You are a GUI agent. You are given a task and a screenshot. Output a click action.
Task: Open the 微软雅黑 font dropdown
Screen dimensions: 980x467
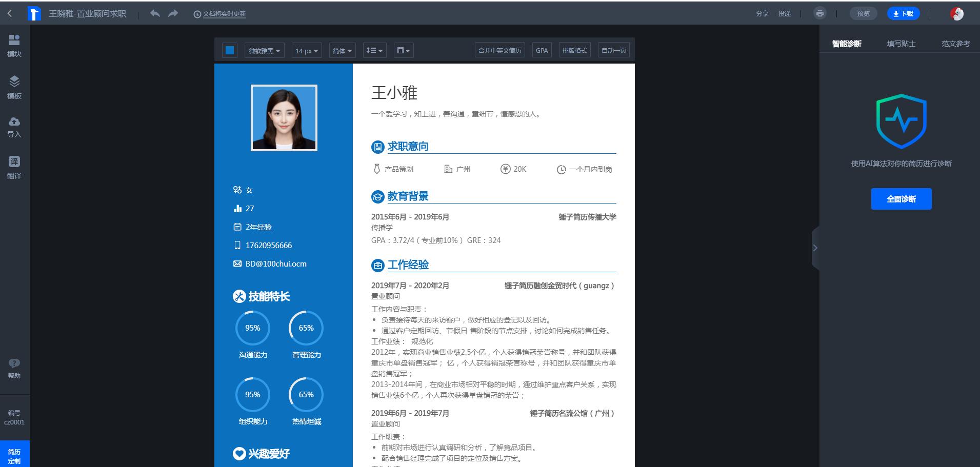264,50
